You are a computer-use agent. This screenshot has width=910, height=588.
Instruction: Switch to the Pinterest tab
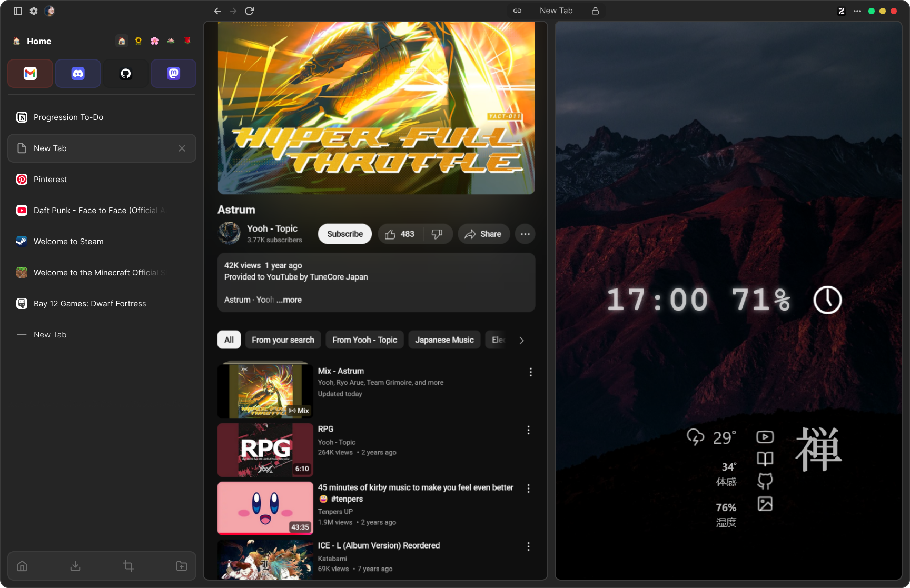(x=102, y=180)
